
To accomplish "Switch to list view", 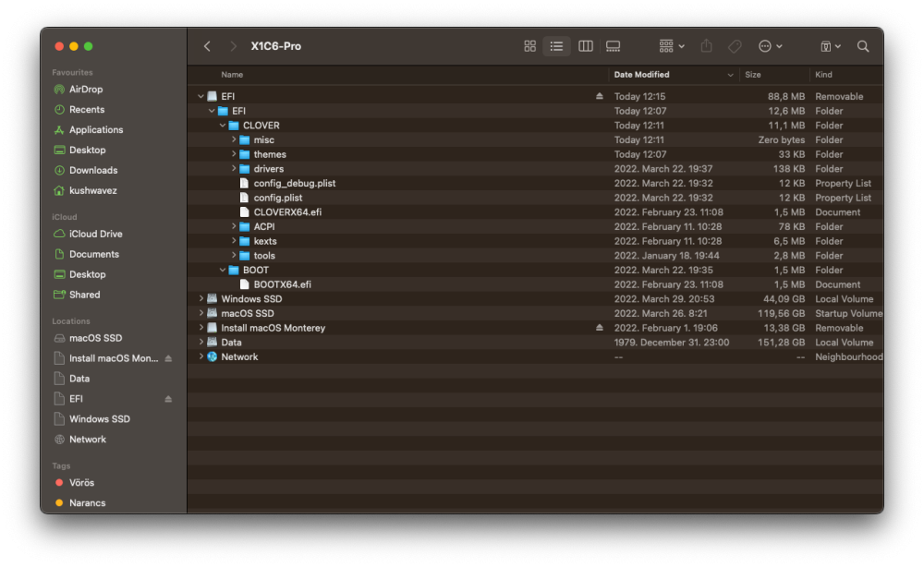I will coord(556,46).
